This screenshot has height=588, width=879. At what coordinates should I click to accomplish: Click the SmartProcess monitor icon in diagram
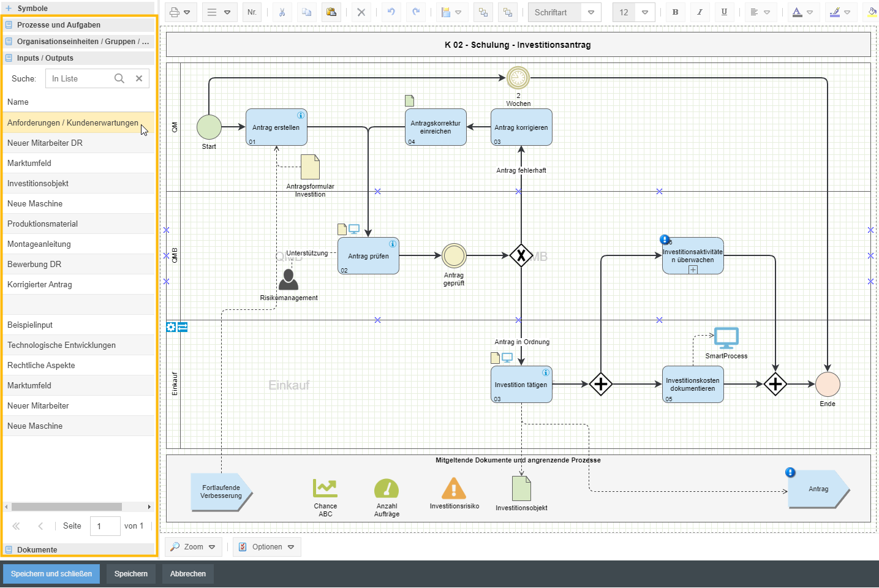(726, 338)
